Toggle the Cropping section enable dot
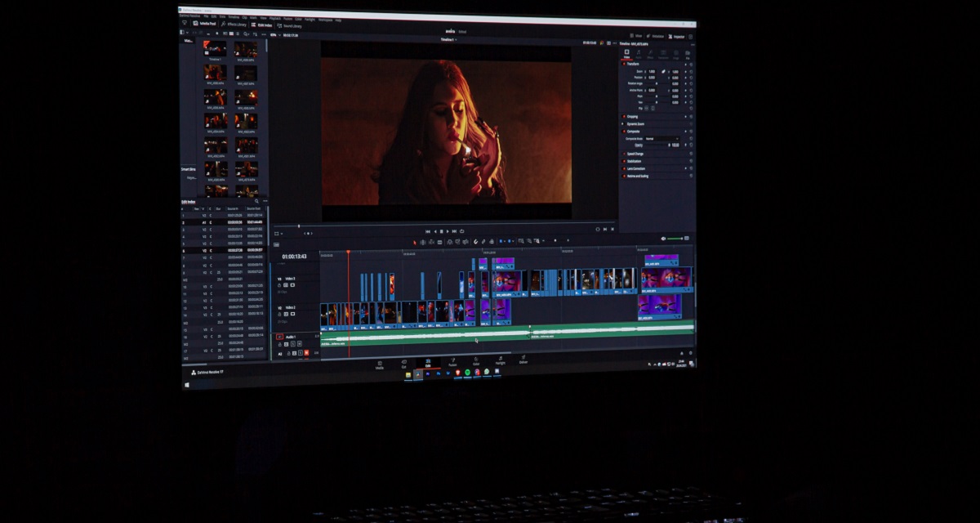Image resolution: width=980 pixels, height=523 pixels. (x=623, y=116)
